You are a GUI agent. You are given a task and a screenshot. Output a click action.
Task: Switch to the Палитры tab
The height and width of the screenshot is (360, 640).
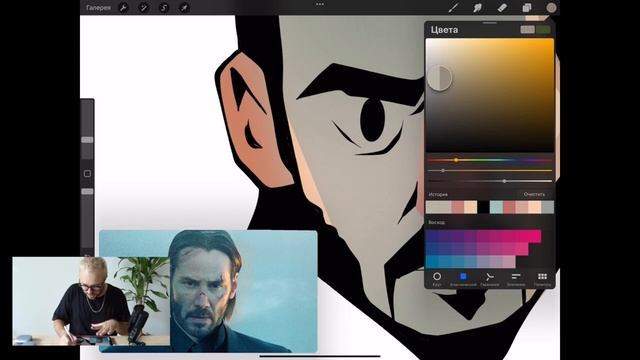point(542,279)
